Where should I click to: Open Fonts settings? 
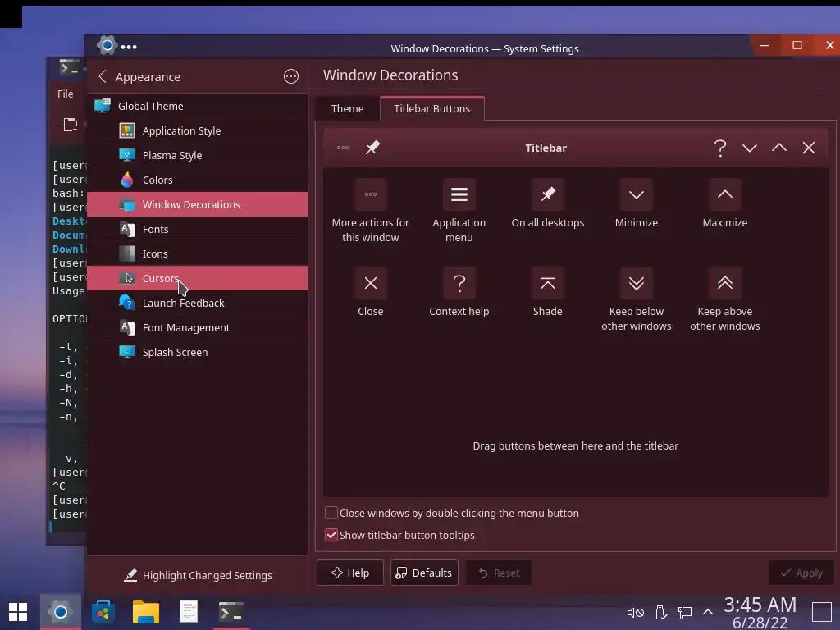197,230
